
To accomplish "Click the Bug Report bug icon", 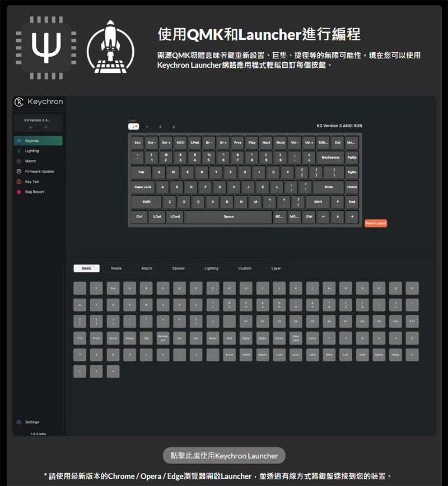I will pos(19,192).
